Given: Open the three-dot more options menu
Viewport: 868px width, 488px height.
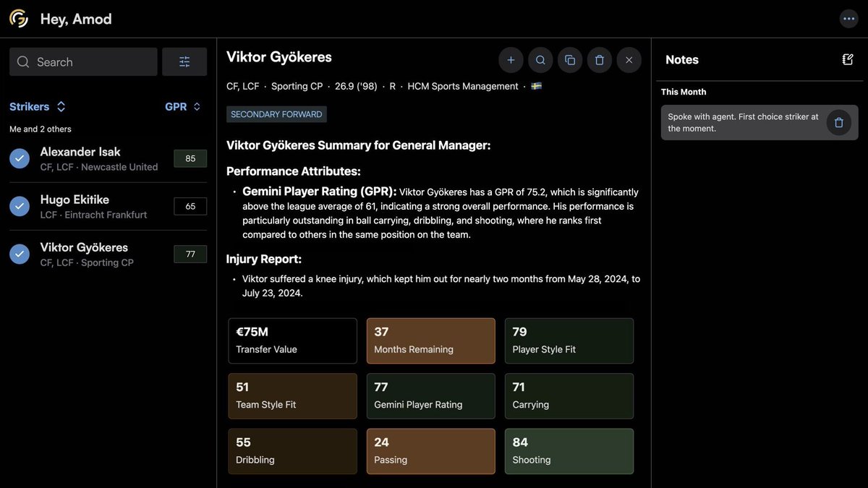Looking at the screenshot, I should (x=848, y=19).
